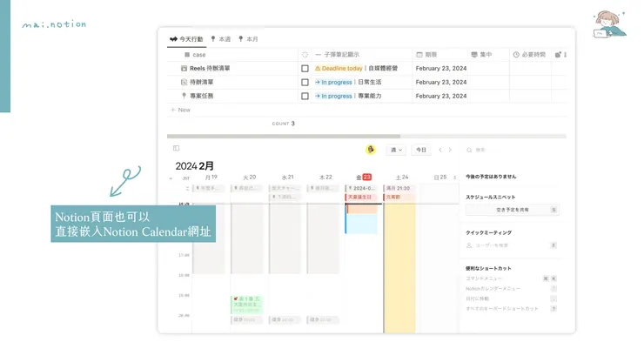Image resolution: width=644 pixels, height=362 pixels.
Task: Open the 今天行動 database view tab
Action: [x=186, y=39]
